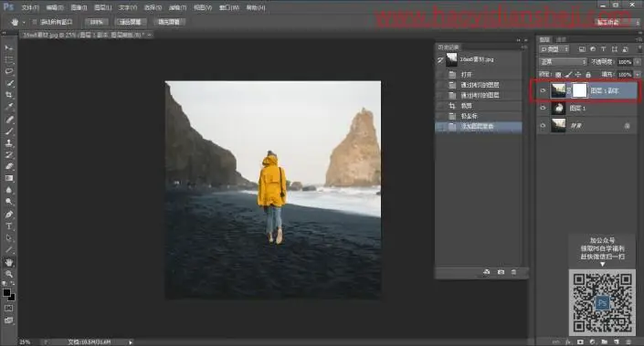Open layer filter type dropdown
This screenshot has width=644, height=346.
554,49
